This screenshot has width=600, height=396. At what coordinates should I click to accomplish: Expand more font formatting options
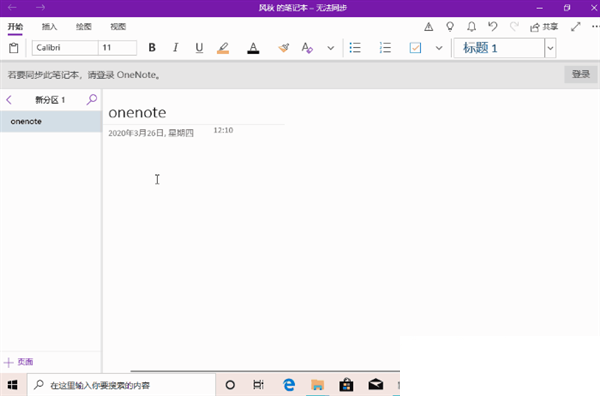click(331, 48)
